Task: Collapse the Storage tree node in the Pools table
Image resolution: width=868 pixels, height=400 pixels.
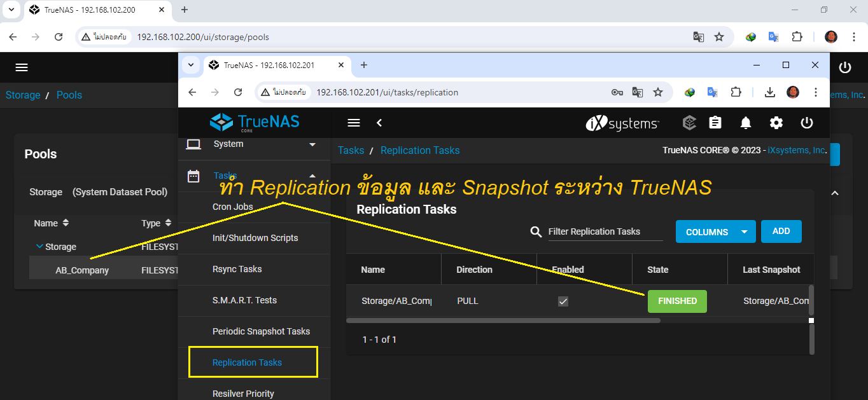Action: click(39, 246)
